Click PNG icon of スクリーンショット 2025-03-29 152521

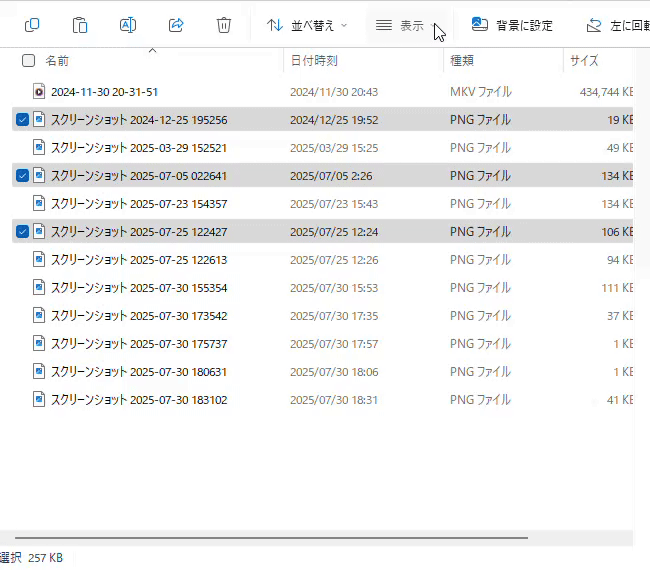39,148
